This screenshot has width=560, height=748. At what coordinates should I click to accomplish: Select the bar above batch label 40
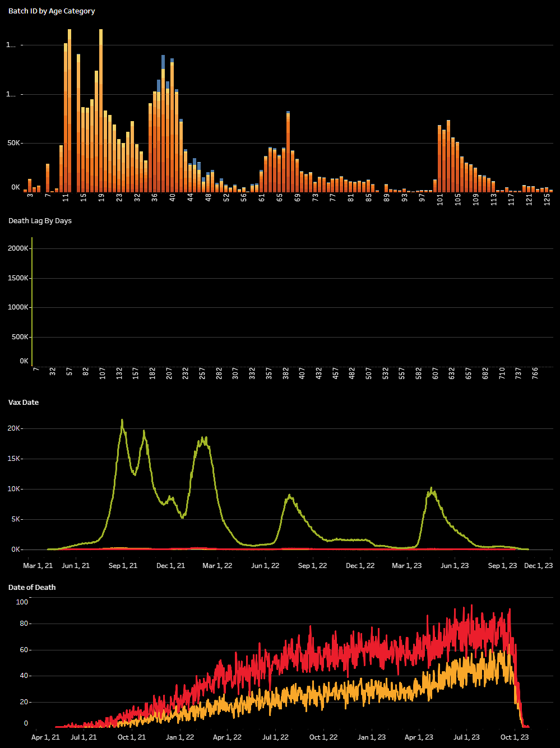click(173, 125)
